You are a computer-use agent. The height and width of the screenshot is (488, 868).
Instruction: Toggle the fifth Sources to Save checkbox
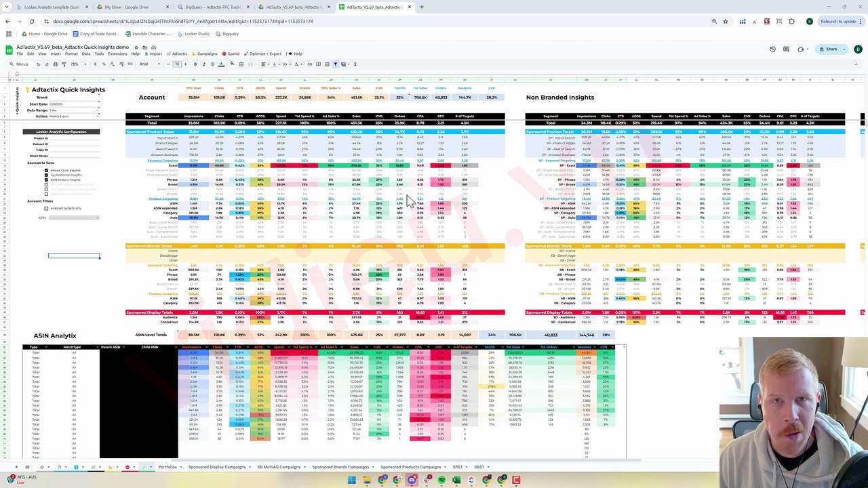(x=46, y=189)
